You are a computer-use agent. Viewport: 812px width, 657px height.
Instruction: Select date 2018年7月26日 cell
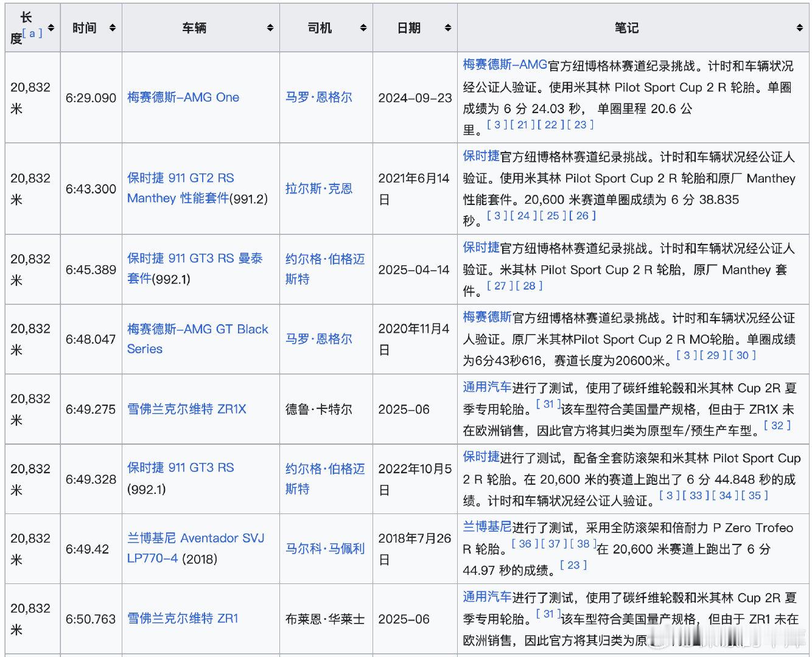tap(415, 549)
